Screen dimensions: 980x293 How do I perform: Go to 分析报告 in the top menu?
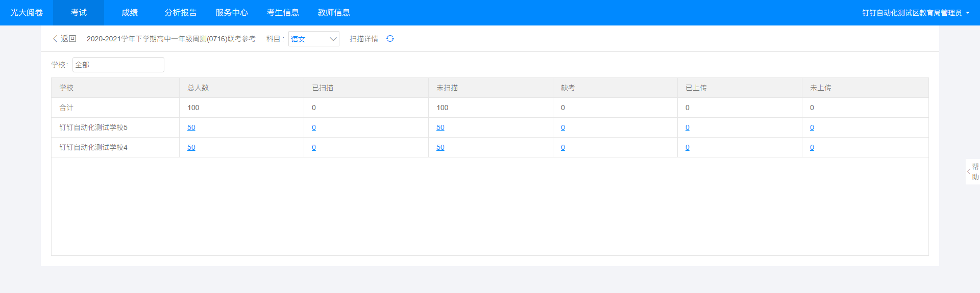181,13
